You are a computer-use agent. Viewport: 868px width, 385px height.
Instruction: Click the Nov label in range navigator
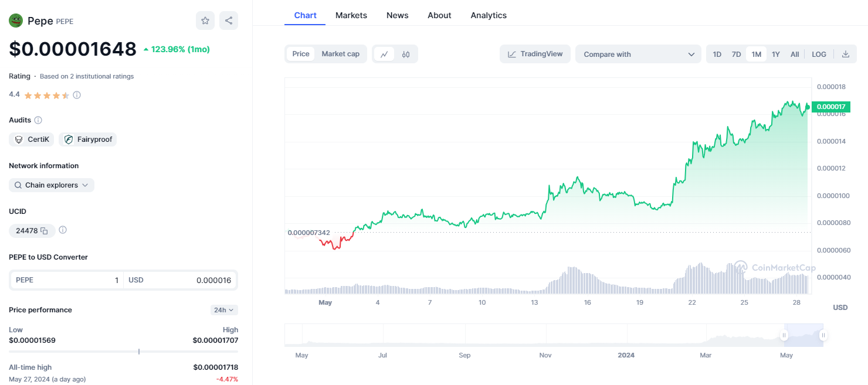coord(545,355)
